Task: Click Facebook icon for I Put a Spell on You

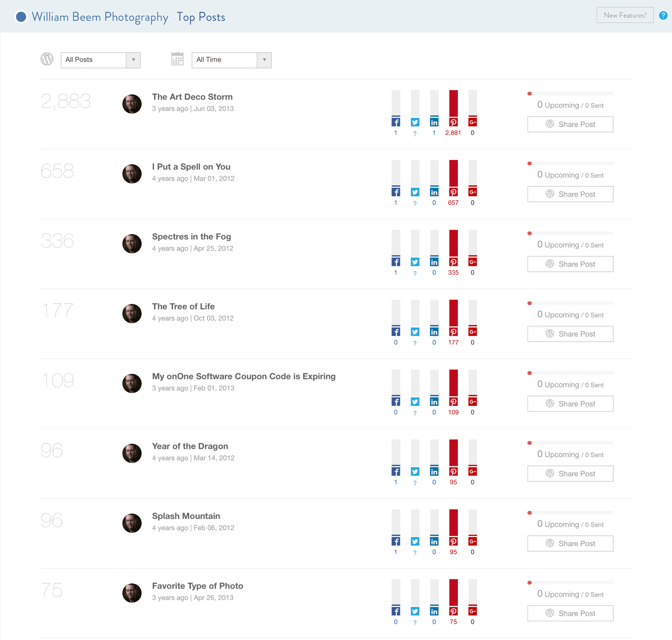Action: click(396, 192)
